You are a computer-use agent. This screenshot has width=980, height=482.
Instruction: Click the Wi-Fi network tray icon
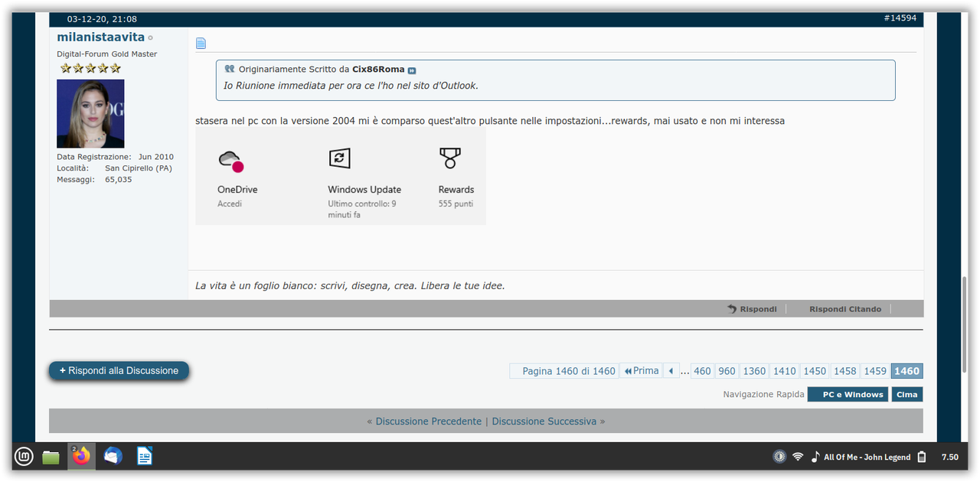pyautogui.click(x=798, y=457)
